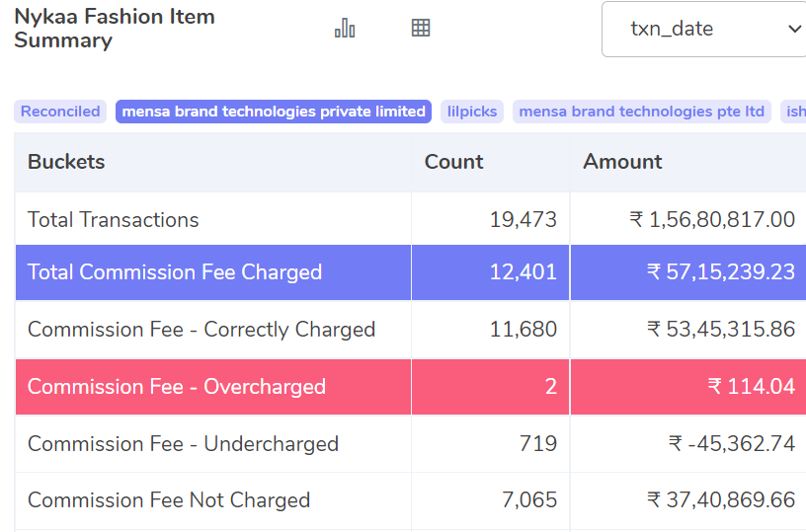Image resolution: width=806 pixels, height=532 pixels.
Task: Select the partially visible ish tag
Action: pos(794,112)
